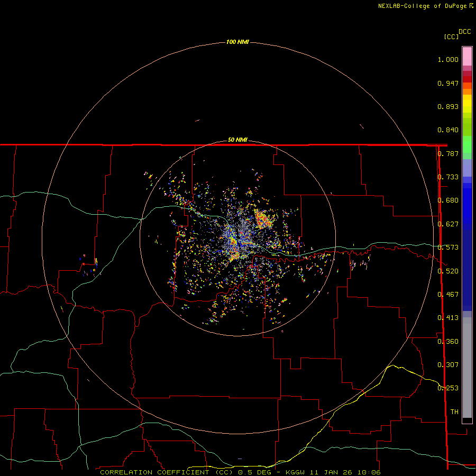Image resolution: width=476 pixels, height=476 pixels.
Task: Click the 10:06 timestamp in caption
Action: pyautogui.click(x=369, y=472)
